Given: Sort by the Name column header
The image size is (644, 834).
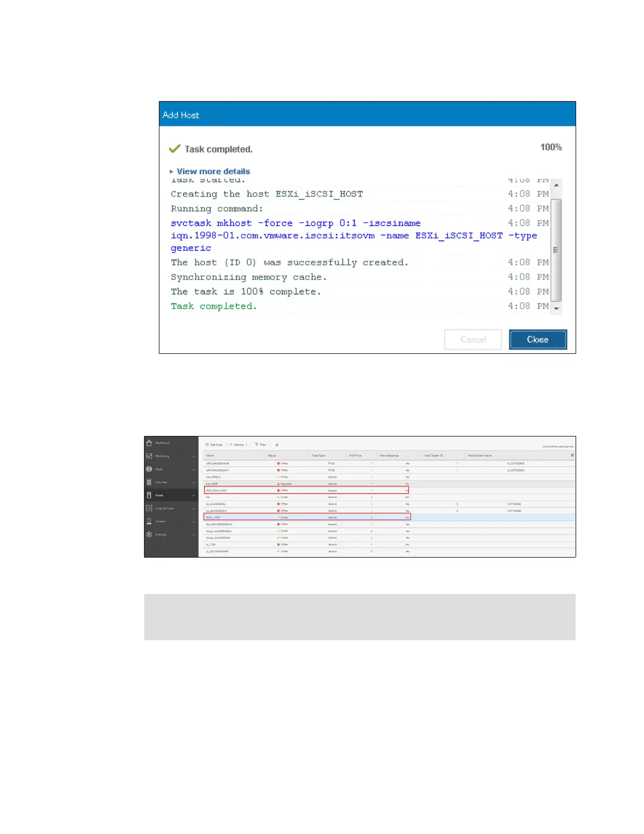Looking at the screenshot, I should pyautogui.click(x=210, y=455).
